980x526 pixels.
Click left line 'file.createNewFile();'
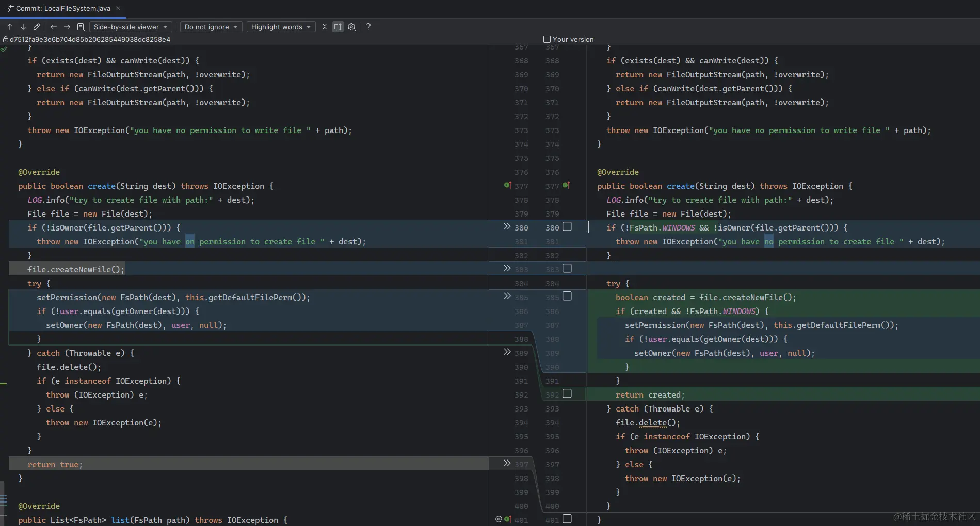pyautogui.click(x=76, y=269)
